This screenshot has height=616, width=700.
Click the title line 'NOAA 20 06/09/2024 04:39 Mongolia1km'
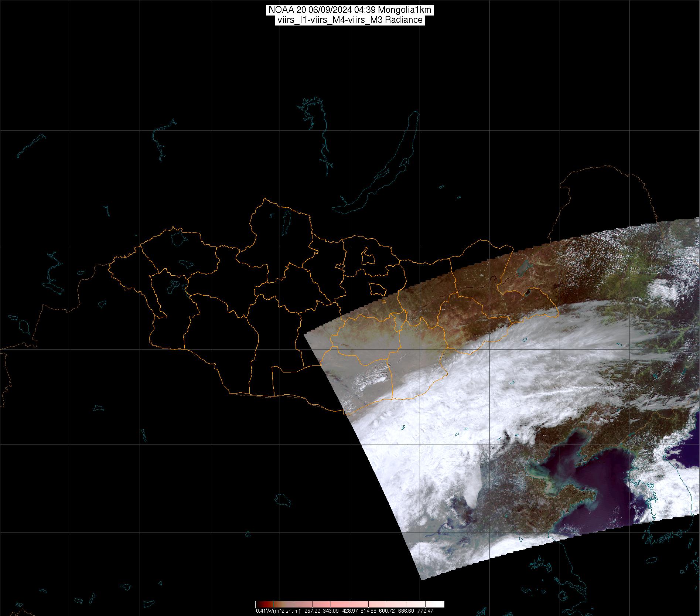click(350, 10)
